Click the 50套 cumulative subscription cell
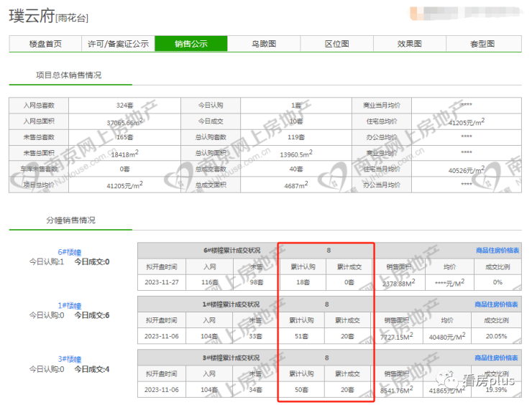Screen dimensions: 532x405 point(302,390)
